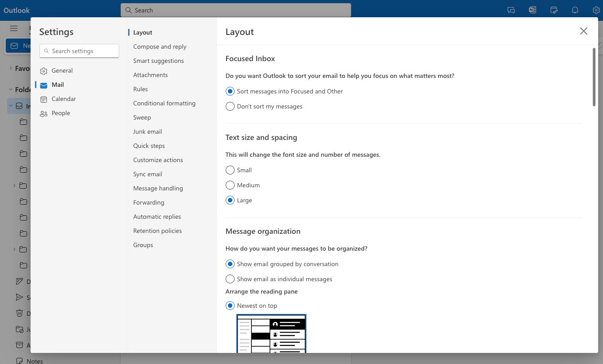Open the Layout settings page
The width and height of the screenshot is (603, 364).
[x=143, y=32]
